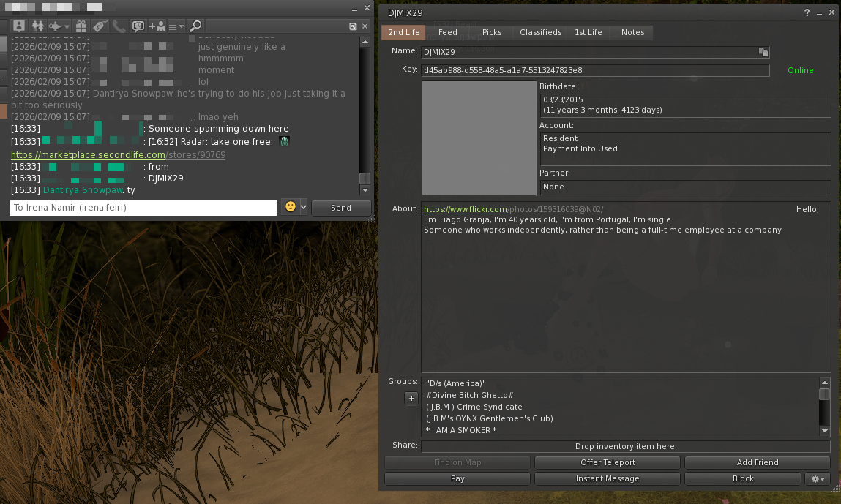Minimize the conversations window
Image resolution: width=841 pixels, height=504 pixels.
tap(354, 9)
